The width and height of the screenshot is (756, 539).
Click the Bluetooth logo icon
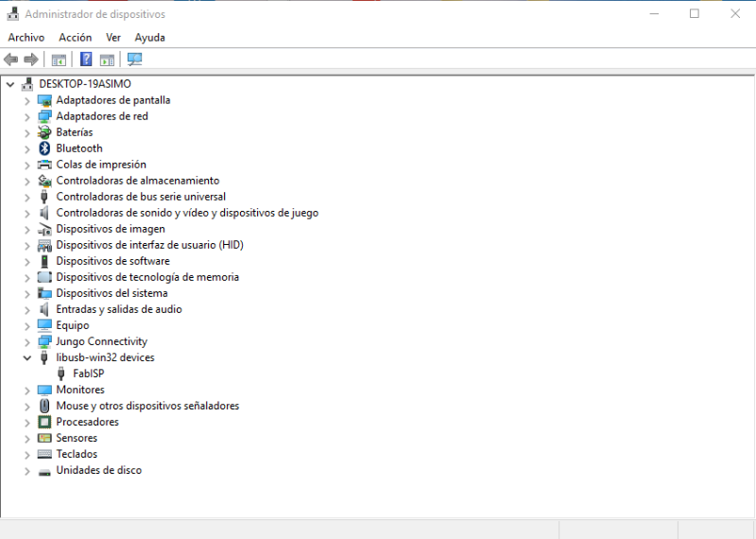[x=44, y=148]
